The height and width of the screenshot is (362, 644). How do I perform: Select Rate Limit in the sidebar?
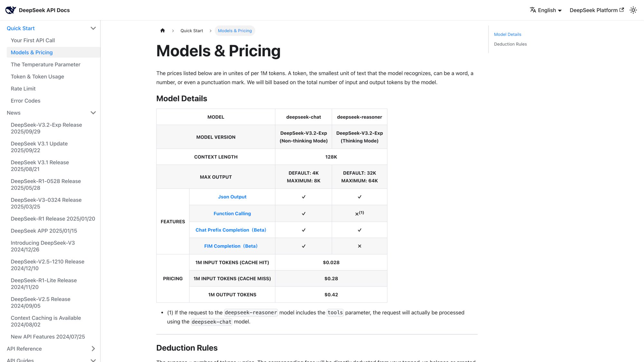point(23,88)
